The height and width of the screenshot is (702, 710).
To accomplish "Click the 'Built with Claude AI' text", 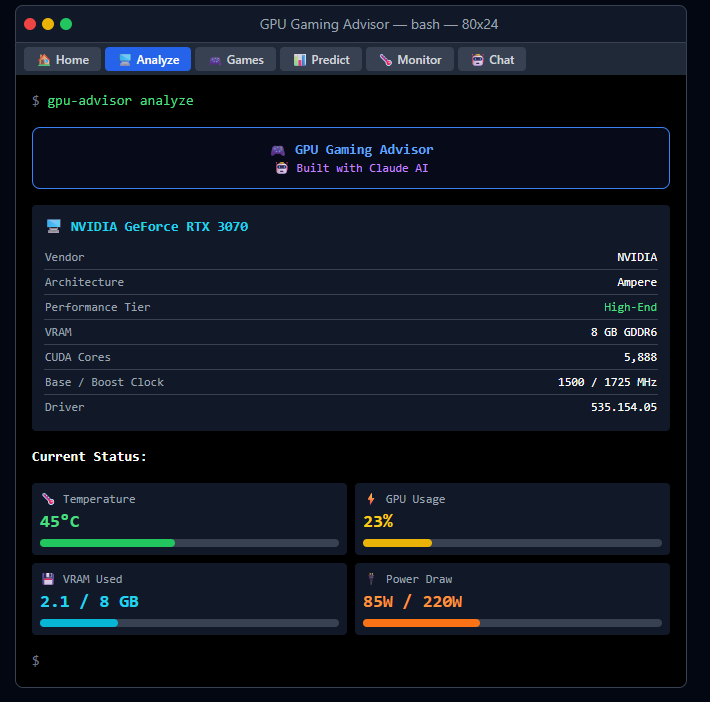I will (362, 168).
